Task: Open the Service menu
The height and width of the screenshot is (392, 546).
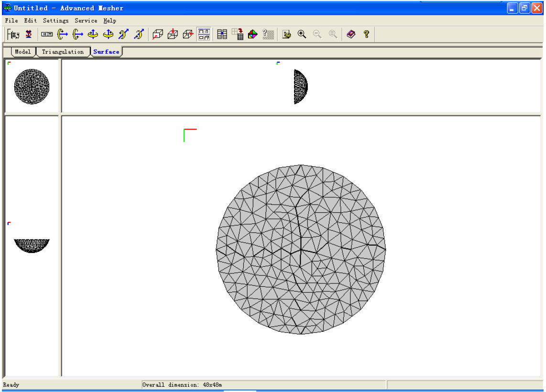Action: pyautogui.click(x=86, y=21)
